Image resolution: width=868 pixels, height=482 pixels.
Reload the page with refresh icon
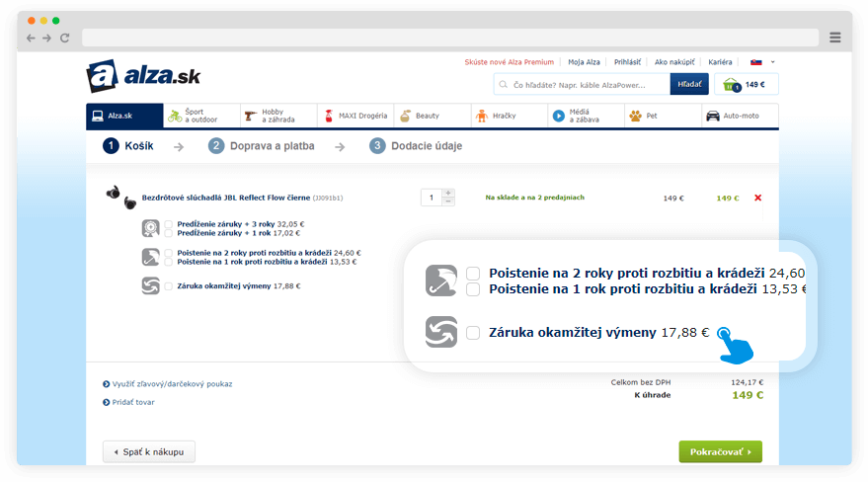[x=65, y=38]
